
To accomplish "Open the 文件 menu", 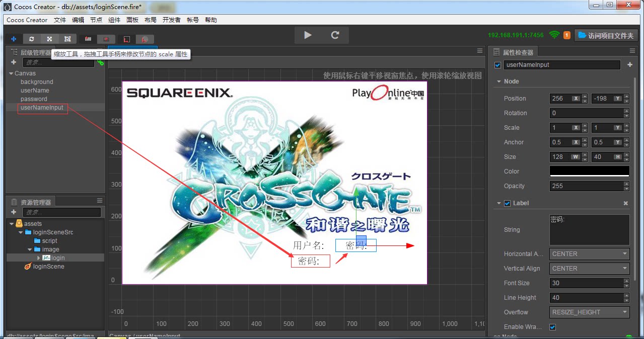I will click(60, 20).
